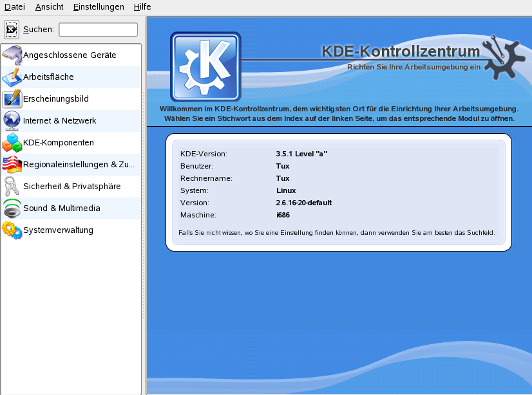Click the Sicherheit & Privatsphäre keys icon
The width and height of the screenshot is (532, 395).
tap(12, 187)
